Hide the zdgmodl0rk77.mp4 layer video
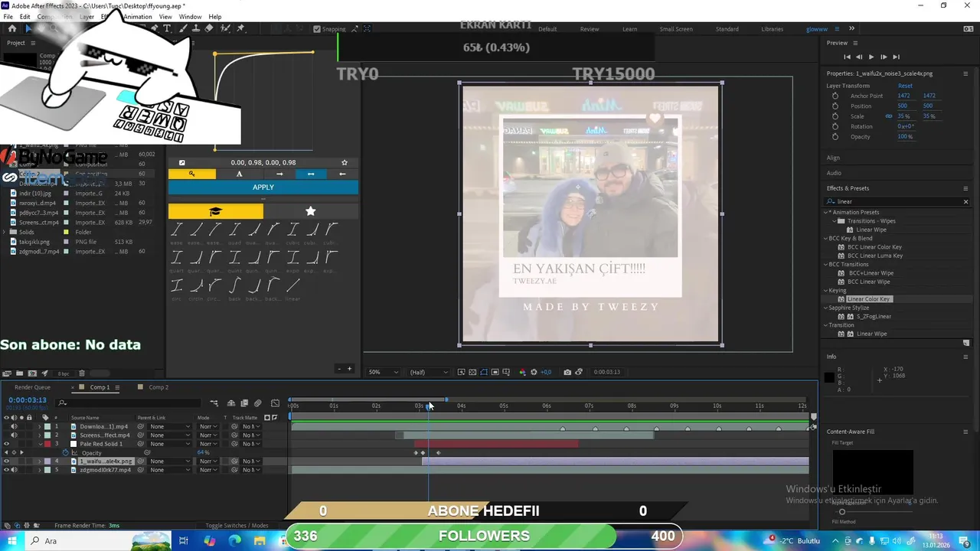980x551 pixels. pos(7,470)
